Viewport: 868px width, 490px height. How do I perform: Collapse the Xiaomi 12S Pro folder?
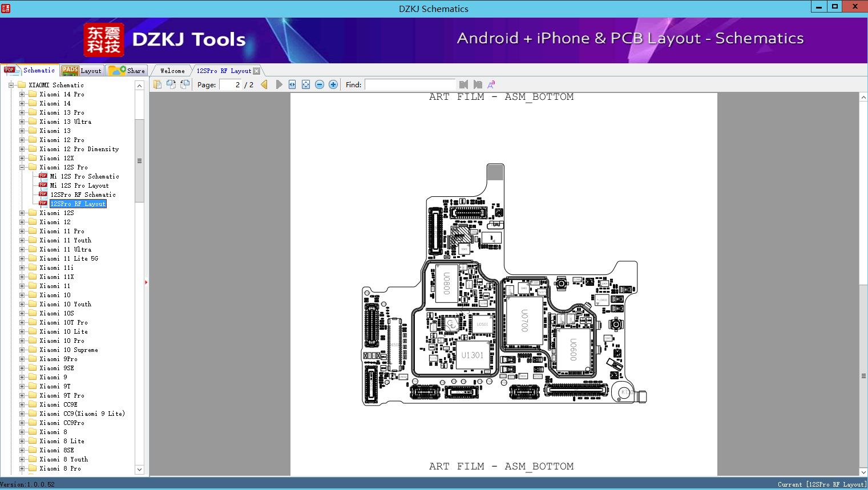[22, 167]
